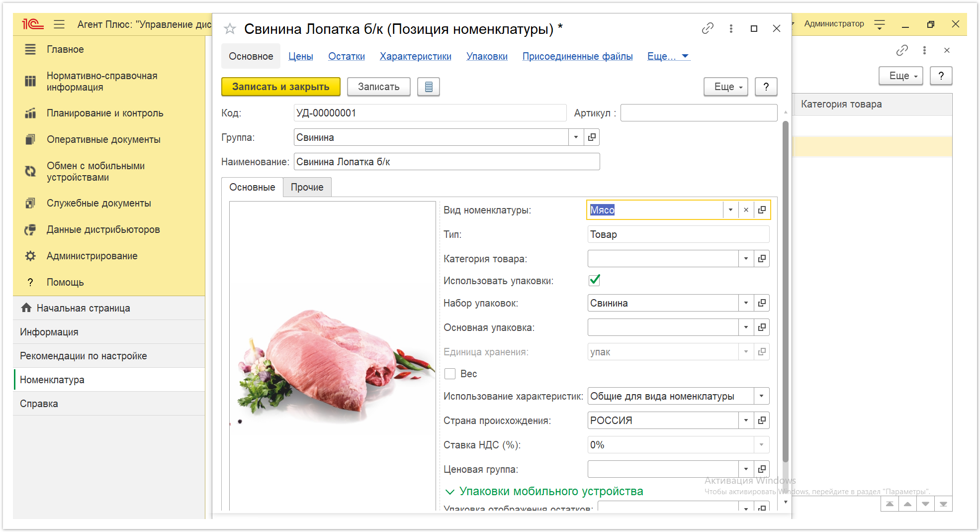This screenshot has width=980, height=532.
Task: Open the Помощь question-mark section
Action: [65, 282]
